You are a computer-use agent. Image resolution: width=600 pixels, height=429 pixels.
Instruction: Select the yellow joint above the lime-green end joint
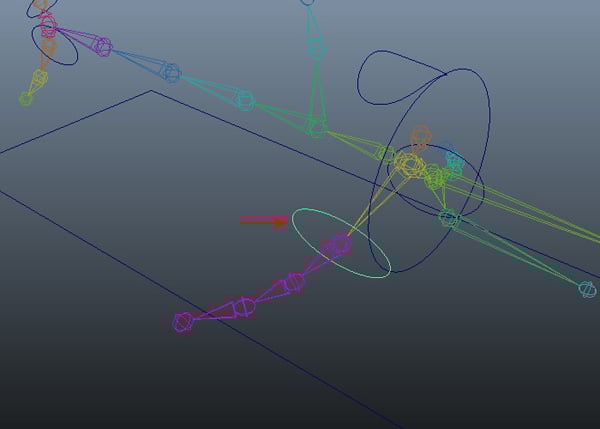tap(40, 78)
